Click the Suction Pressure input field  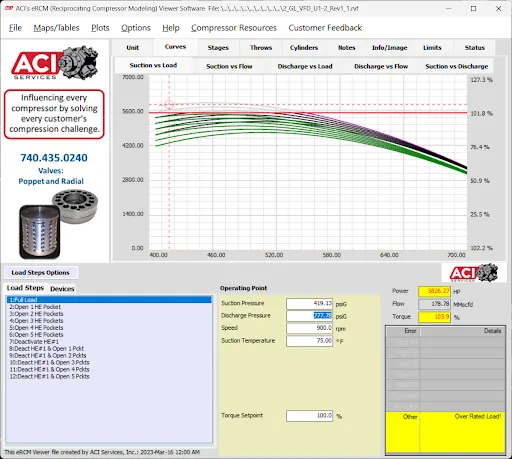click(x=309, y=304)
